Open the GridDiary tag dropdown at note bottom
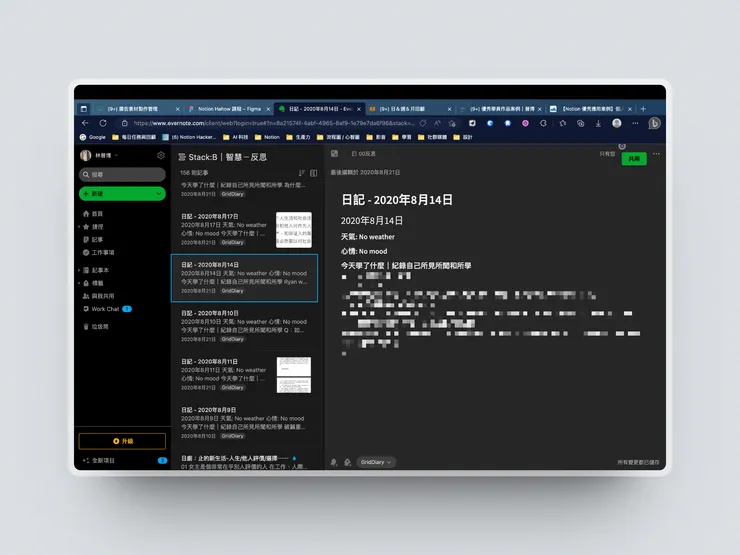The height and width of the screenshot is (555, 740). coord(376,462)
